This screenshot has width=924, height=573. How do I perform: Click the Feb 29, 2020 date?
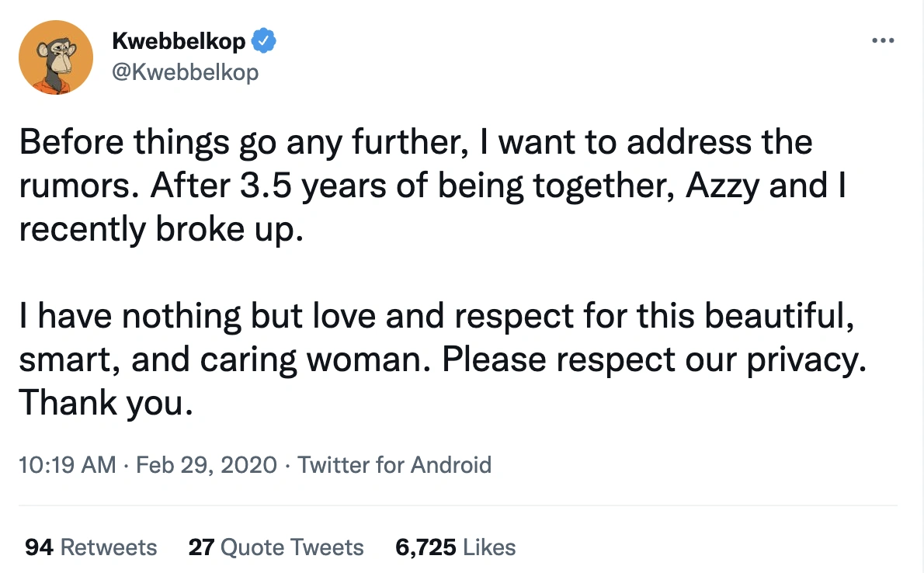[x=206, y=465]
